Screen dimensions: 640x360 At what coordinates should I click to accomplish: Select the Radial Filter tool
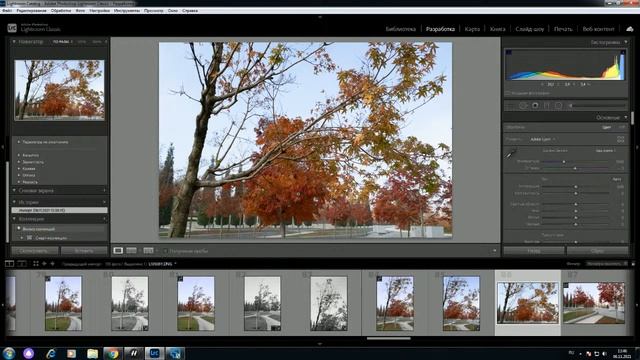[x=558, y=105]
